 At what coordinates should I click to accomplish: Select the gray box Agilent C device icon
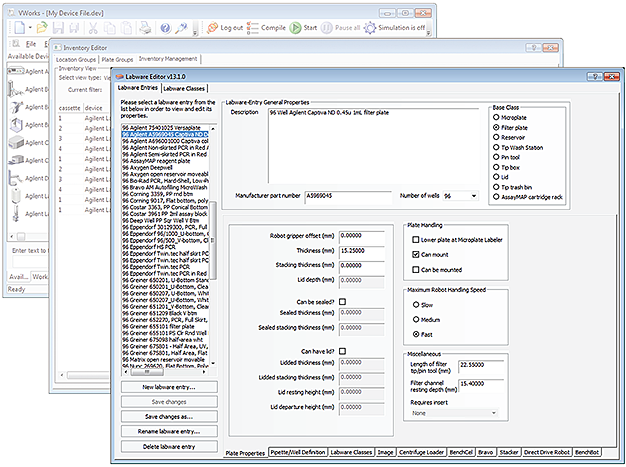(x=16, y=142)
